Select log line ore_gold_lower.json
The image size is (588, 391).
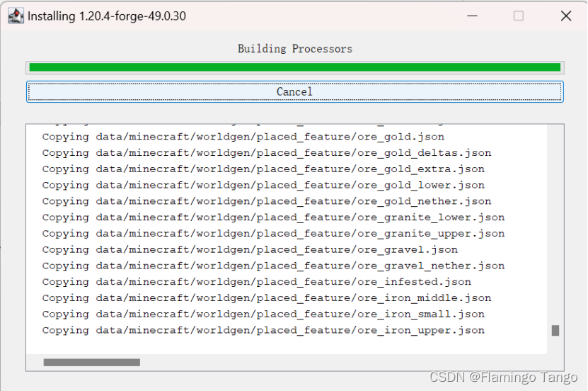pos(263,185)
